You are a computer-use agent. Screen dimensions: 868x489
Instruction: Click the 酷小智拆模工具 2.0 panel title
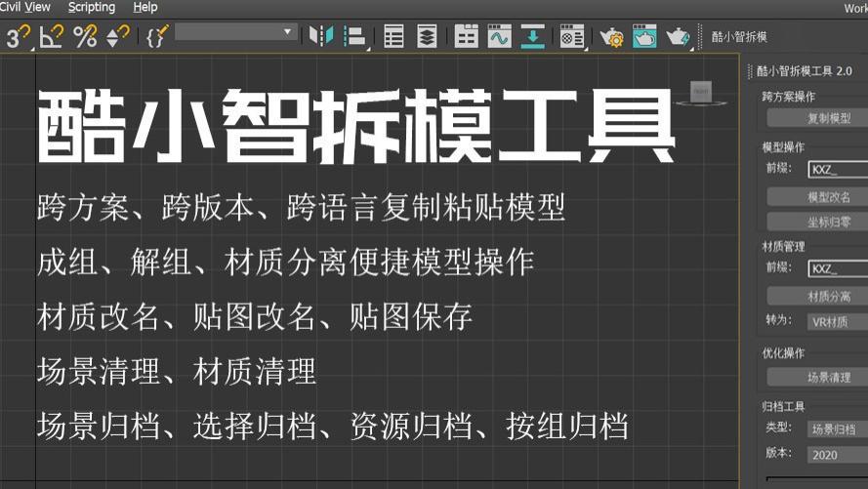tap(805, 71)
